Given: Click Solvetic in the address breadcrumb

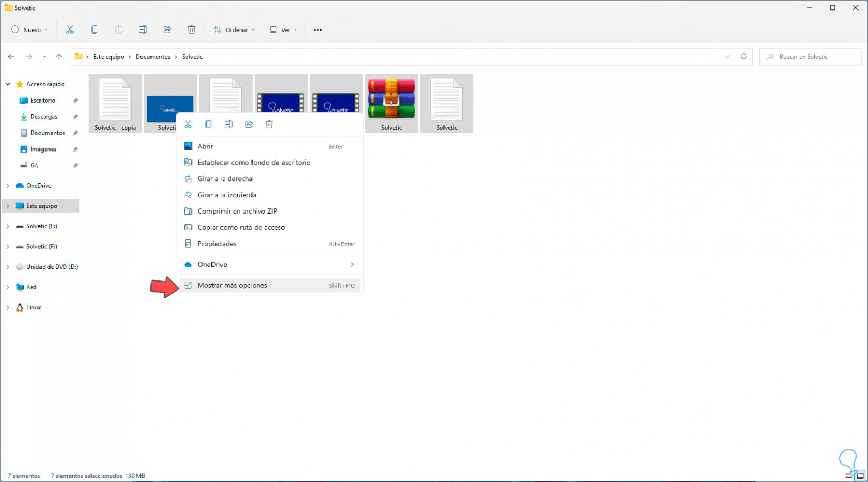Looking at the screenshot, I should click(192, 57).
